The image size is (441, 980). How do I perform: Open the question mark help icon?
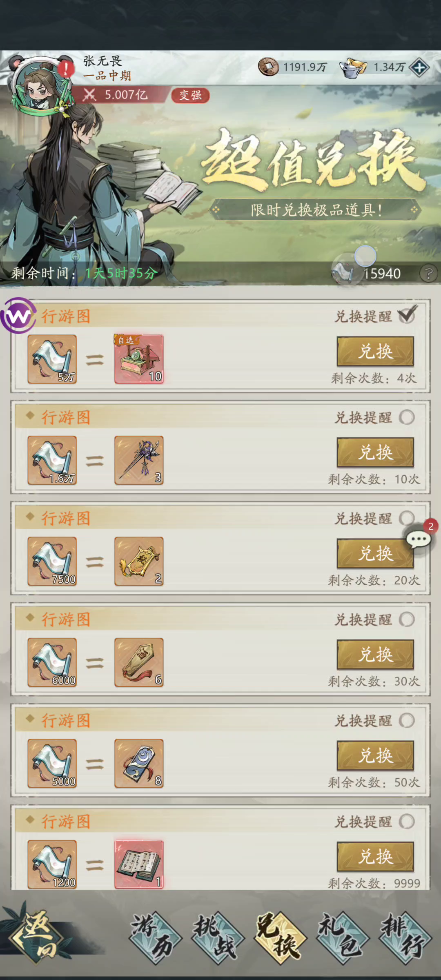point(428,274)
